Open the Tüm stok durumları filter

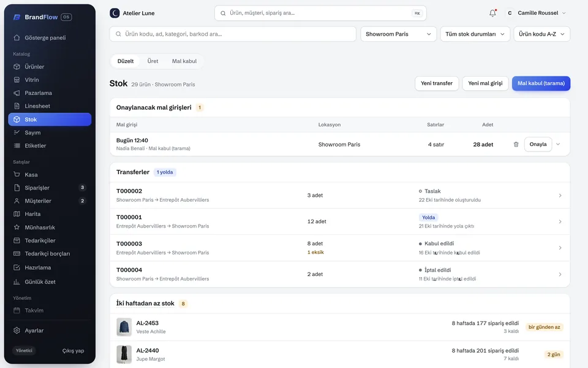[x=475, y=34]
